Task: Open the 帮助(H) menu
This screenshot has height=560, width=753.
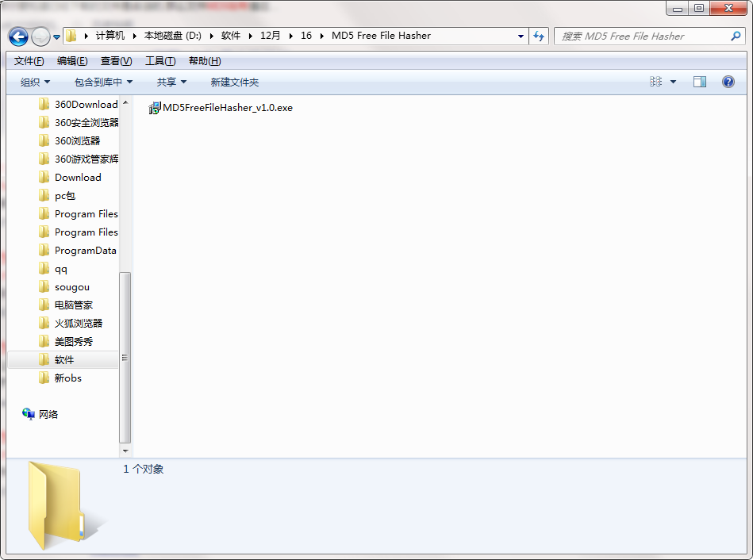Action: [205, 61]
